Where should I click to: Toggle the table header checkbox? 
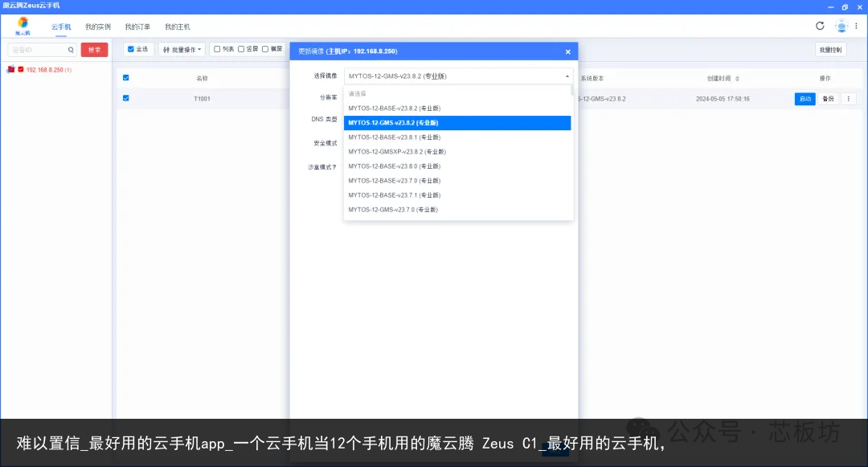click(125, 78)
